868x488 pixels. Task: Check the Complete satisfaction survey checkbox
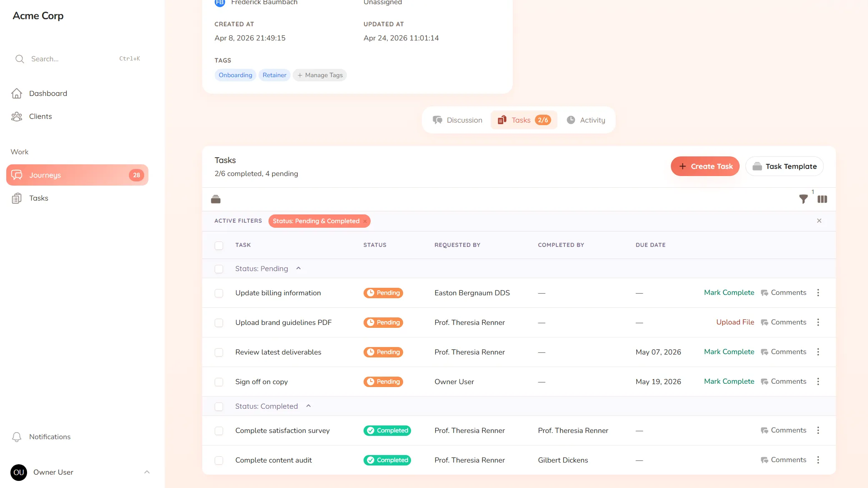219,431
